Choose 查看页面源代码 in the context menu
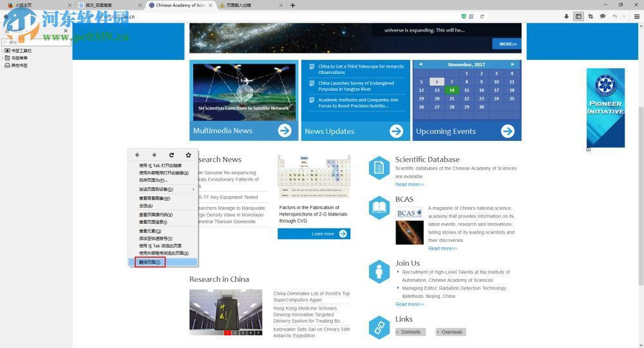Image resolution: width=644 pixels, height=348 pixels. click(x=155, y=215)
